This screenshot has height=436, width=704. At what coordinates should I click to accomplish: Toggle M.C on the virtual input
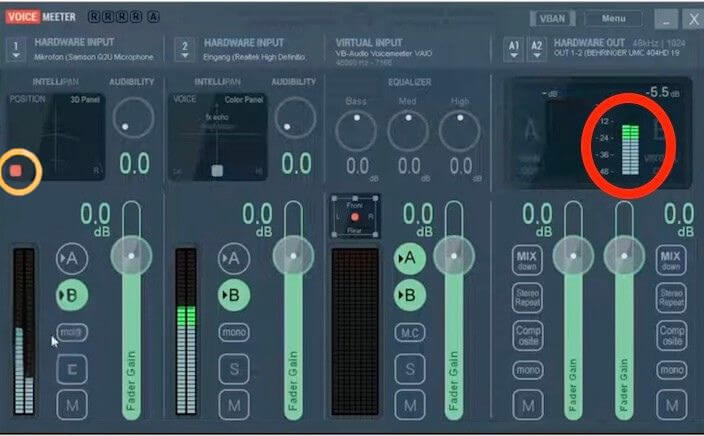pyautogui.click(x=410, y=333)
